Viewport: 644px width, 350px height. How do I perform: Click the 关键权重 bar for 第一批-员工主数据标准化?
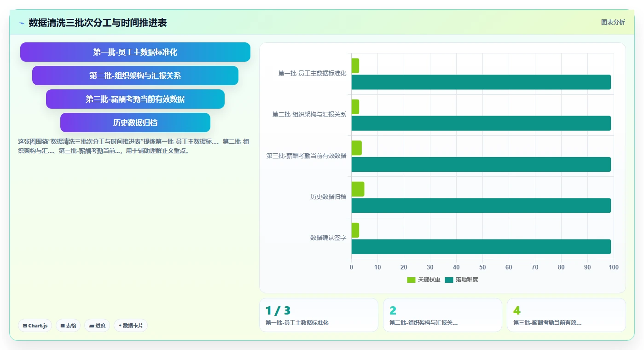[x=355, y=66]
